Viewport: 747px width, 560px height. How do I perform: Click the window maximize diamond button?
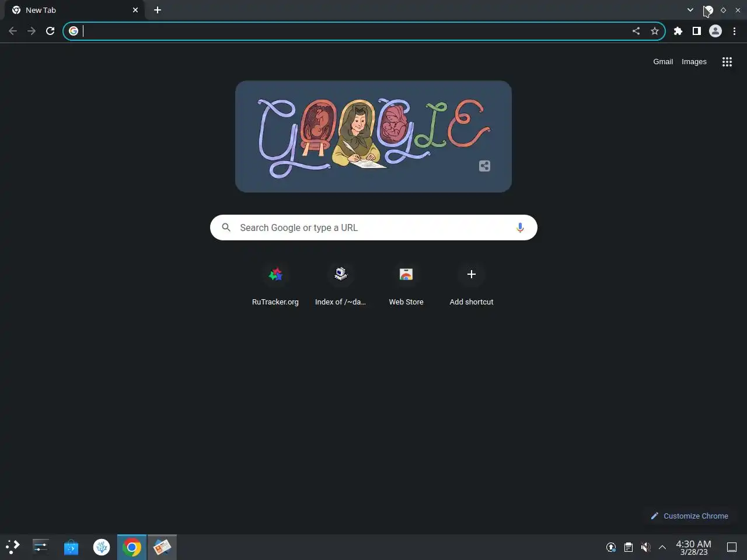(x=723, y=10)
